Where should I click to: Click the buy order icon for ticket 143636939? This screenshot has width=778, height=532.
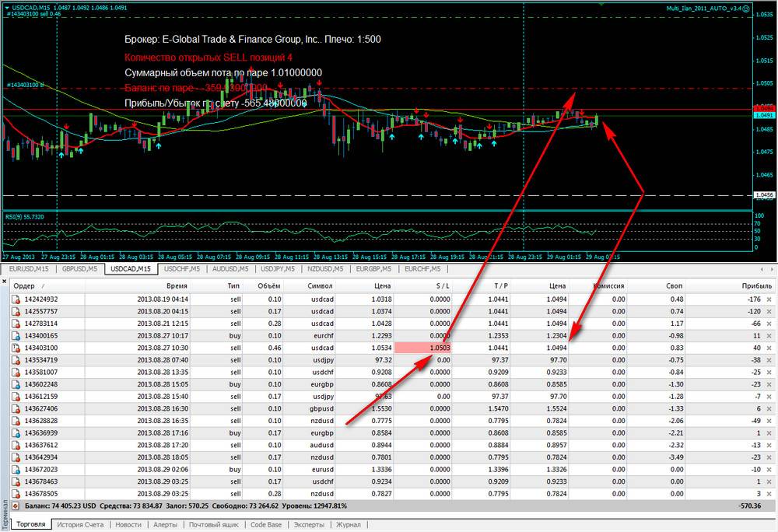16,432
